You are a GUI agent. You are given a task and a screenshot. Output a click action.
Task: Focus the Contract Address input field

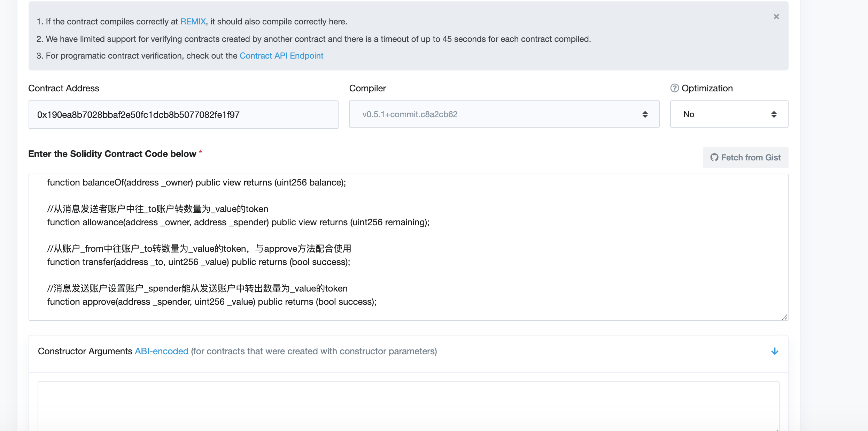[x=183, y=115]
